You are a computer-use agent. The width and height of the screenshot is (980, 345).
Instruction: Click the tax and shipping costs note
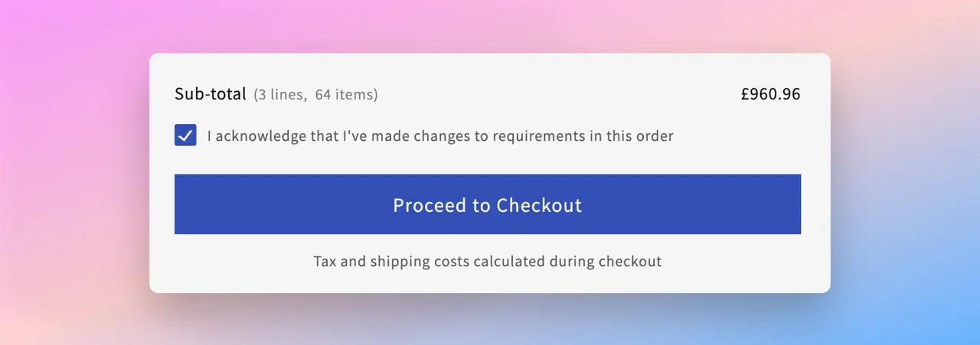pyautogui.click(x=487, y=262)
